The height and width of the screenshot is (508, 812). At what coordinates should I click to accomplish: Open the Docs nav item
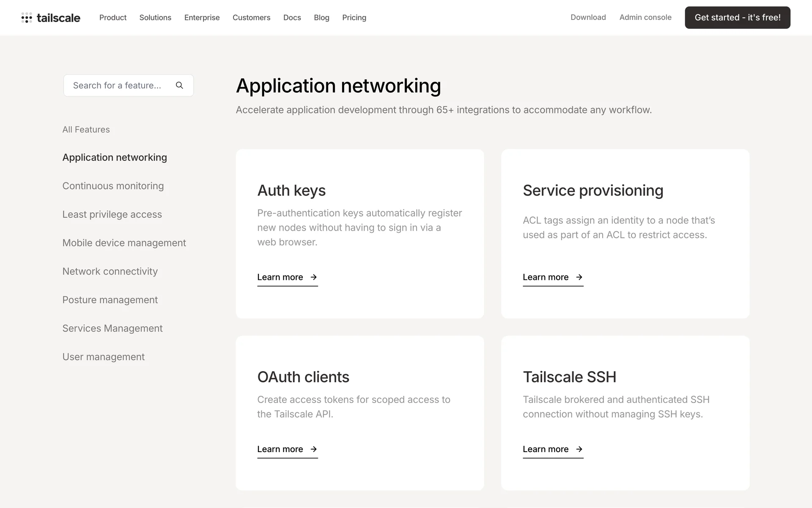(x=292, y=18)
